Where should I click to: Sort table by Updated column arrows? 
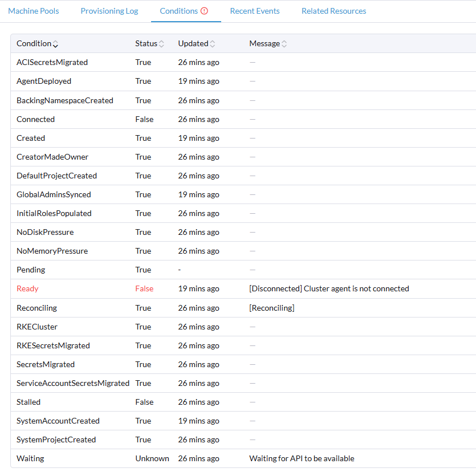213,44
